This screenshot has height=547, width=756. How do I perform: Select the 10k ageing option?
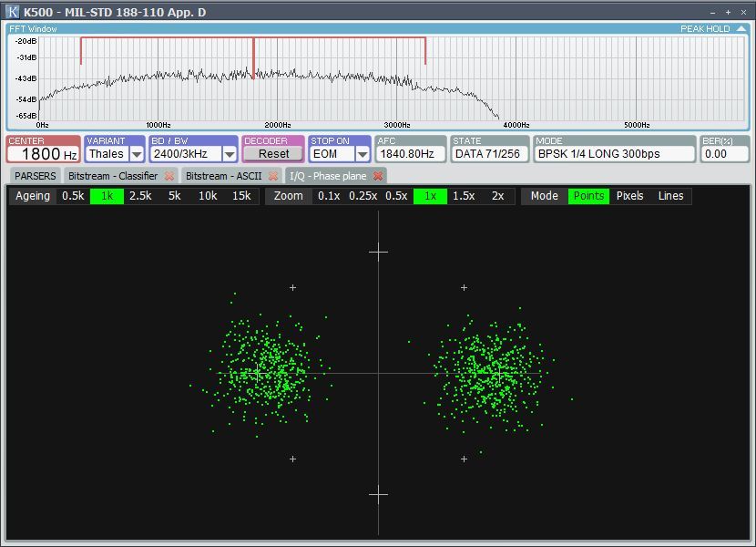[208, 196]
